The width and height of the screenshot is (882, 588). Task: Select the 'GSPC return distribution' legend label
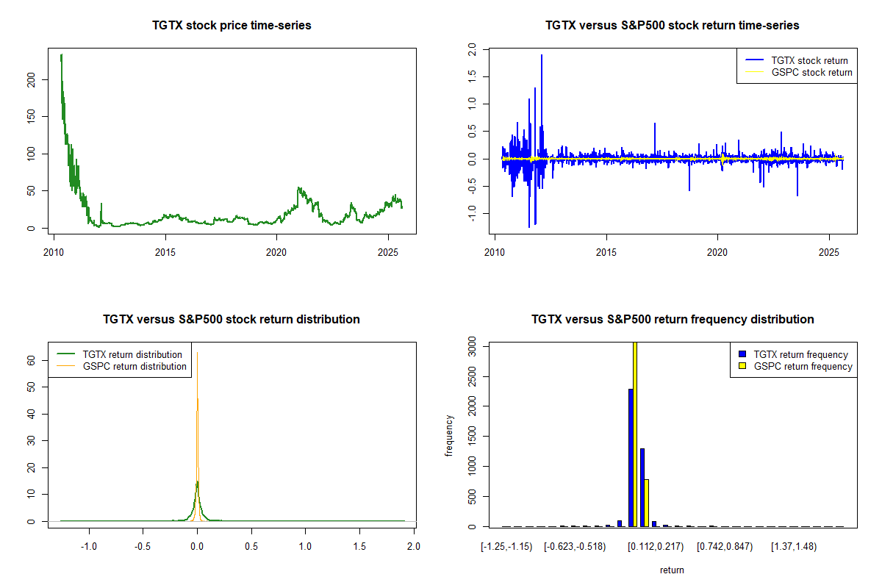135,366
